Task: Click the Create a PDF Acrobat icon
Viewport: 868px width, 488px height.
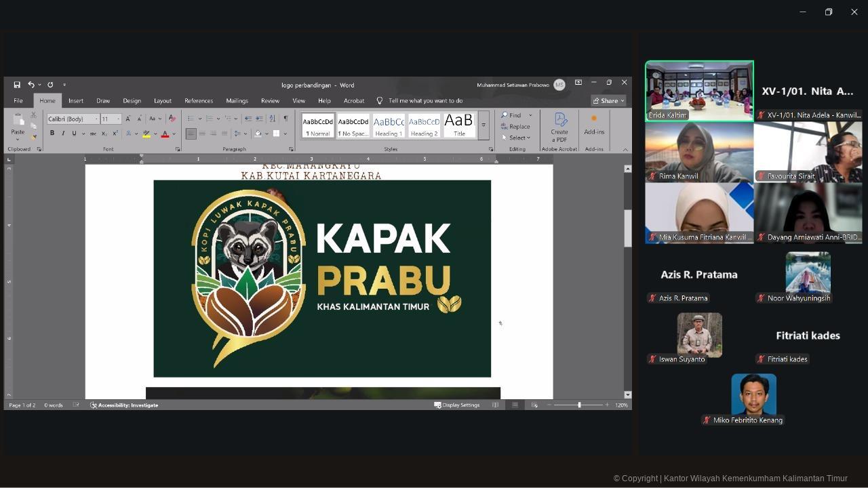Action: 559,127
